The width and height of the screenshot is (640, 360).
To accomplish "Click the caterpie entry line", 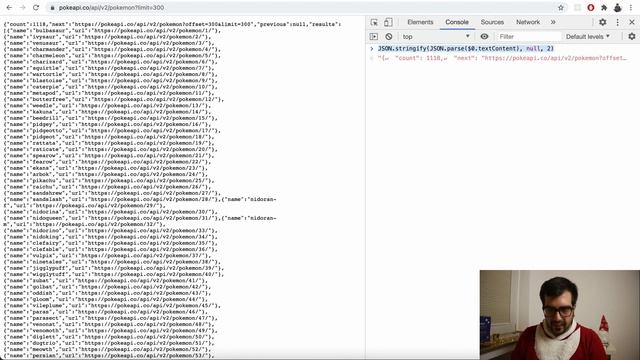I will click(111, 87).
